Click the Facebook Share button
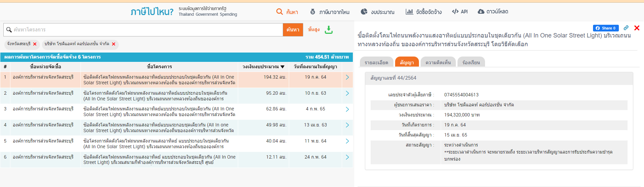 [606, 28]
